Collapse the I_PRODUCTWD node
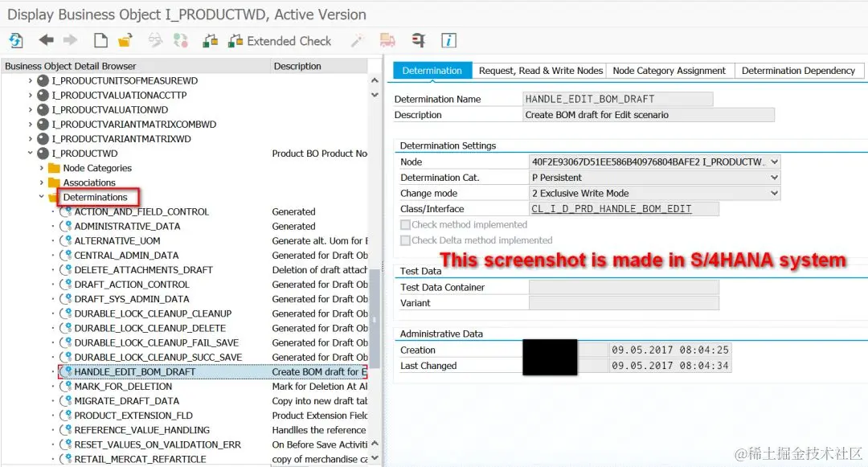The width and height of the screenshot is (868, 467). [x=31, y=154]
